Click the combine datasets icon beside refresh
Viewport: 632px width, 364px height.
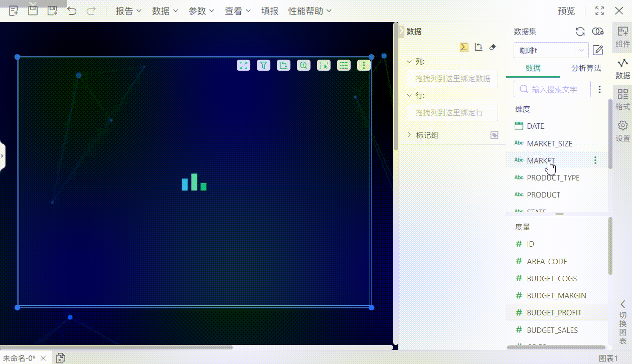click(x=598, y=32)
